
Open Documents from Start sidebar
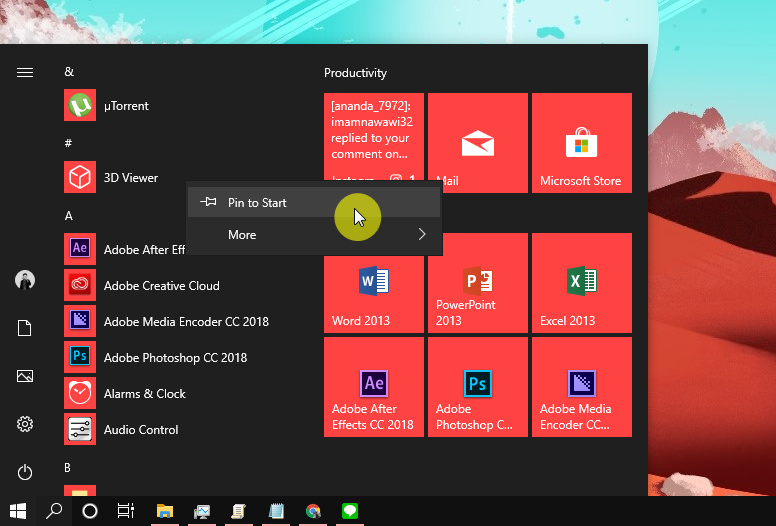25,328
